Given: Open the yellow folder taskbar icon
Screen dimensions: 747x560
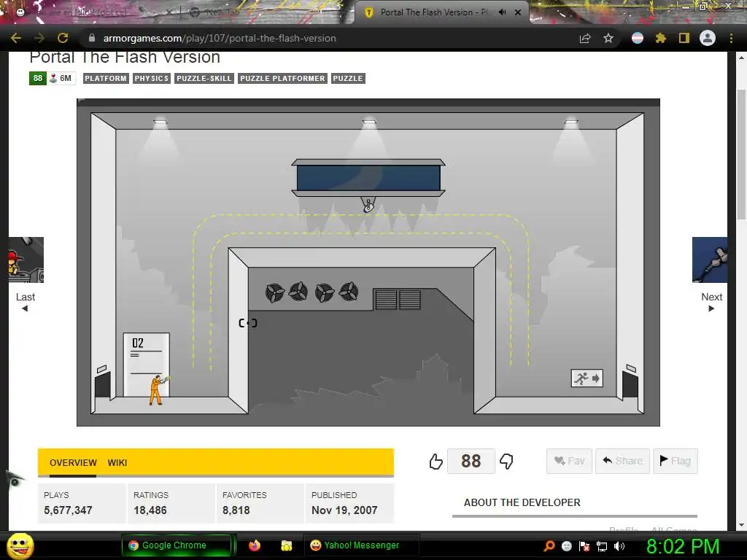Looking at the screenshot, I should point(286,545).
